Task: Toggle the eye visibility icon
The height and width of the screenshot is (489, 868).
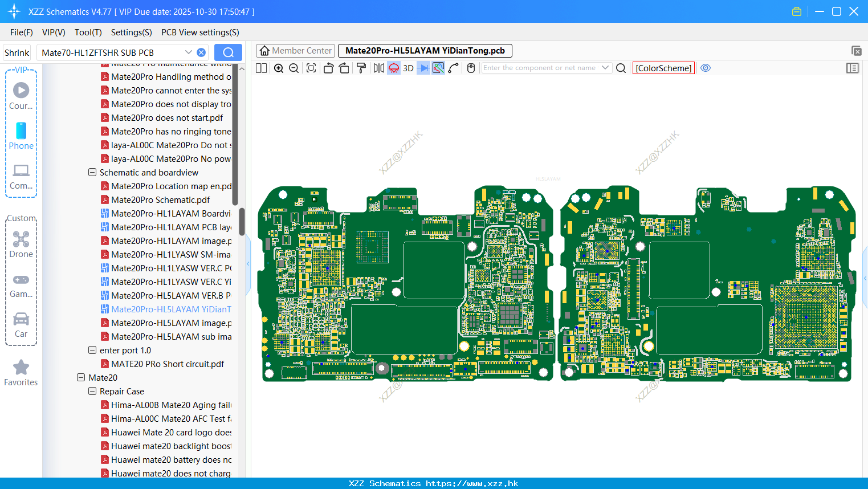Action: tap(706, 68)
